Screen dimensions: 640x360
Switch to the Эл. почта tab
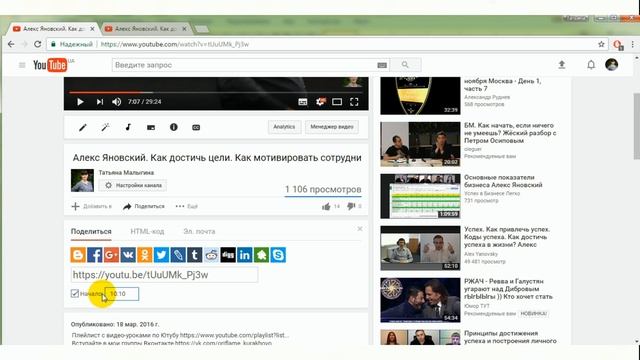tap(199, 231)
